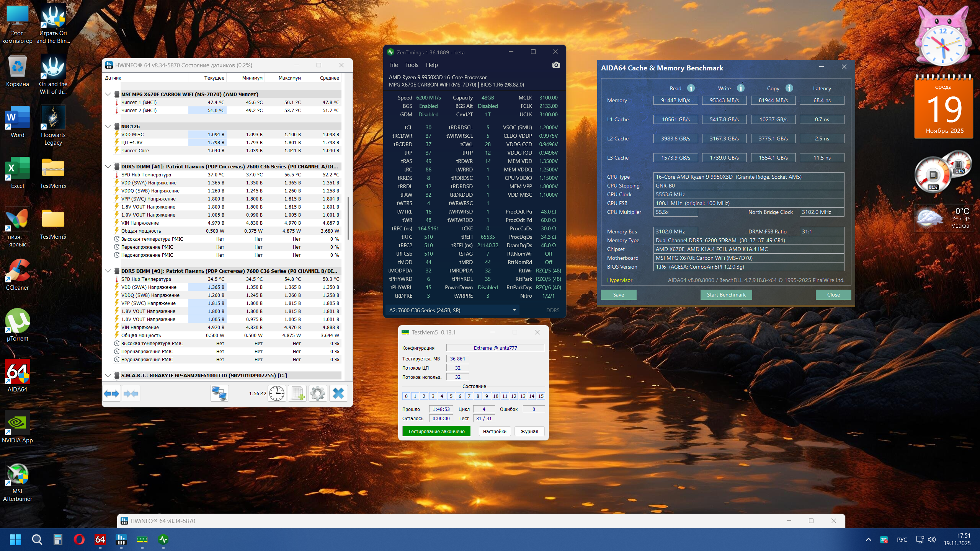Open Opera browser from taskbar

coord(79,540)
